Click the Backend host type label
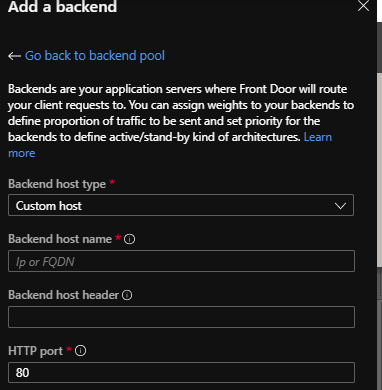382x390 pixels. [x=57, y=184]
